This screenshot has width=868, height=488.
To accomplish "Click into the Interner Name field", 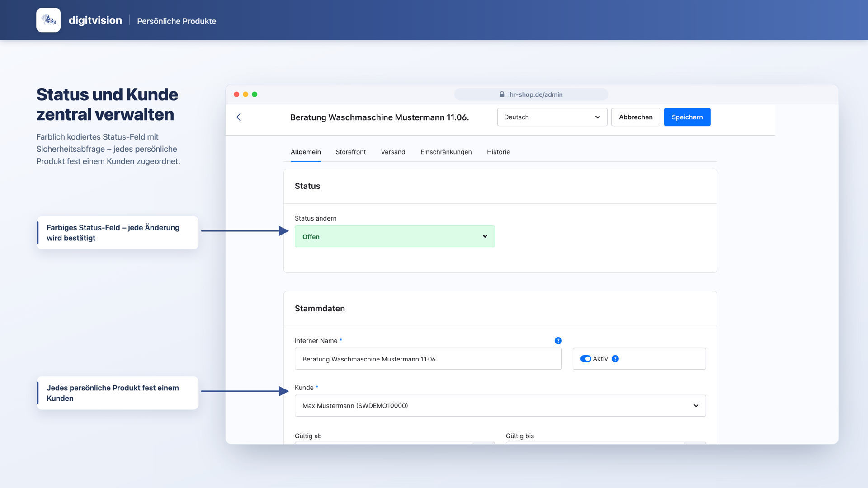I will (428, 359).
